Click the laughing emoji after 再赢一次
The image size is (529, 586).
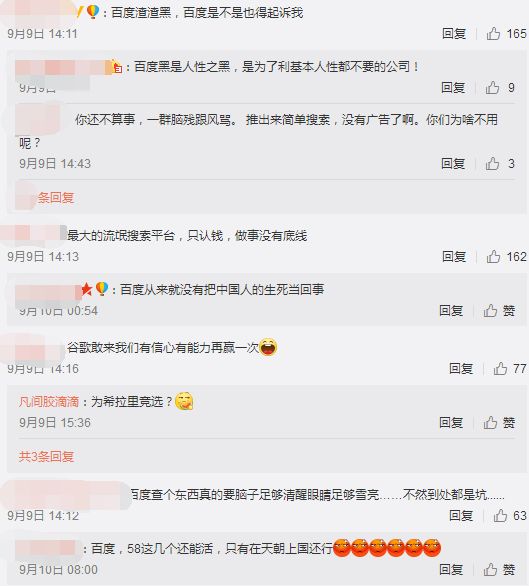click(x=268, y=347)
